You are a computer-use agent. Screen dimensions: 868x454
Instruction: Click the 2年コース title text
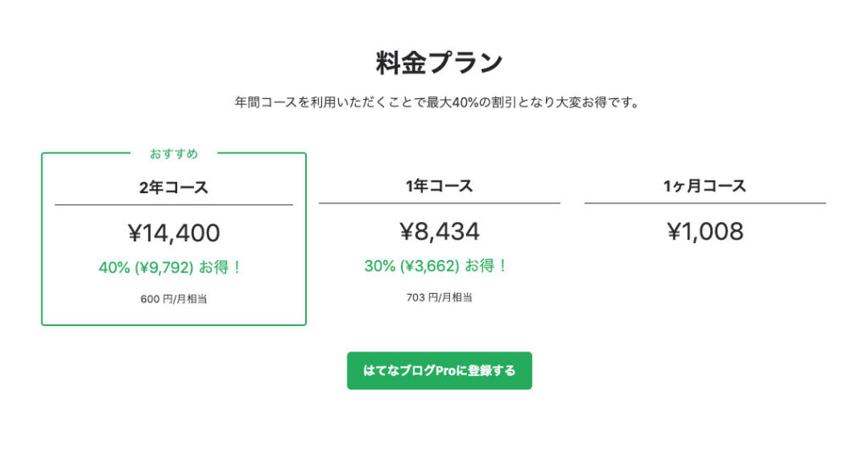tap(174, 187)
